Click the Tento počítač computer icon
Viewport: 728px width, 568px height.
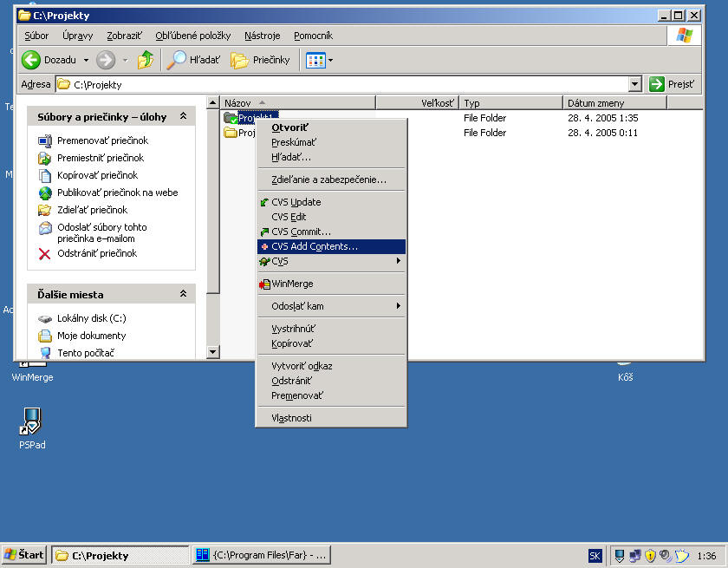coord(45,353)
